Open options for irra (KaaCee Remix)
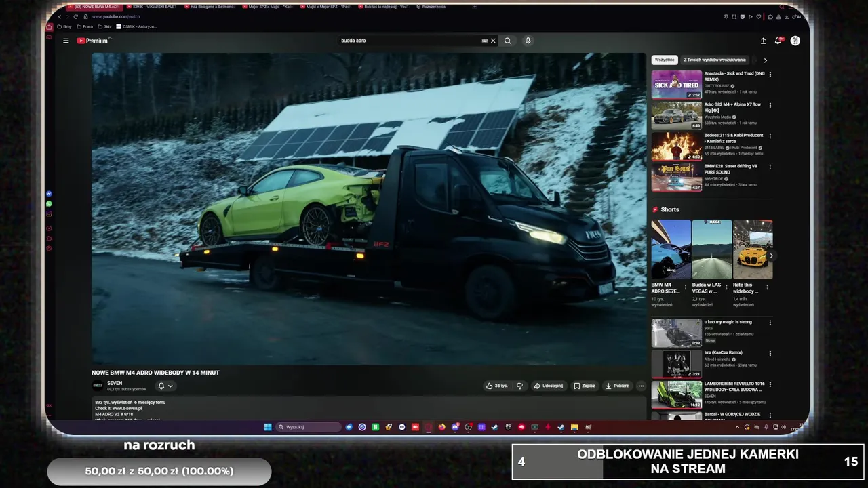 [x=770, y=354]
